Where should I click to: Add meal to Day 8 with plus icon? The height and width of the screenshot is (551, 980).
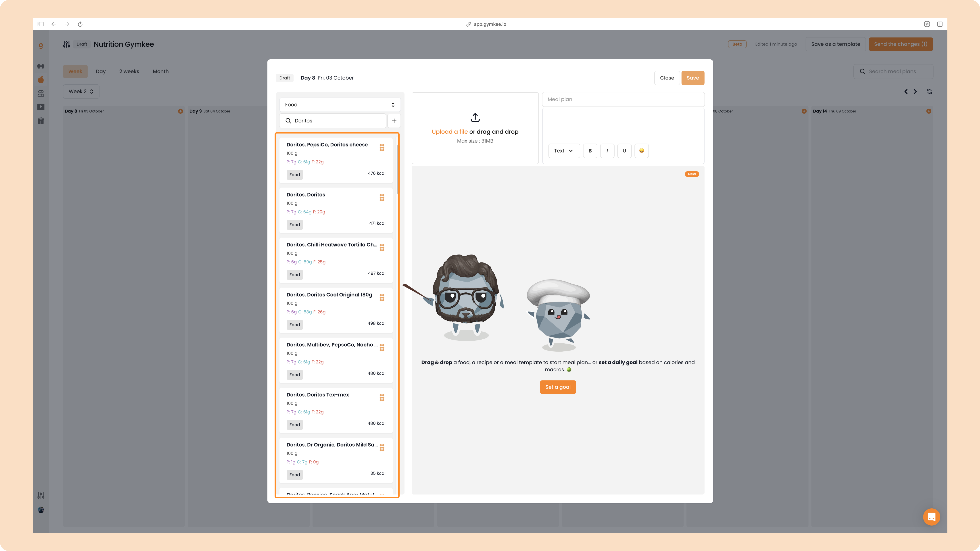(x=180, y=111)
